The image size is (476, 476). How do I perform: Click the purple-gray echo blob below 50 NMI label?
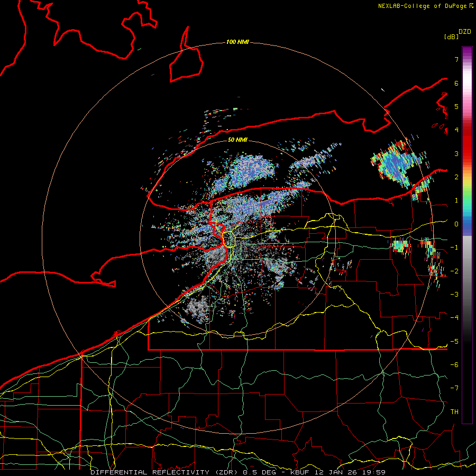251,170
